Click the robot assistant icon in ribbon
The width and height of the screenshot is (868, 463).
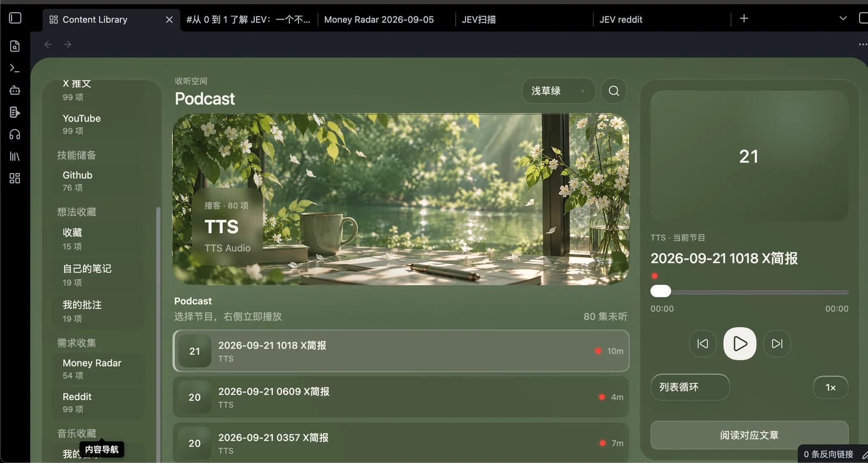(x=15, y=90)
